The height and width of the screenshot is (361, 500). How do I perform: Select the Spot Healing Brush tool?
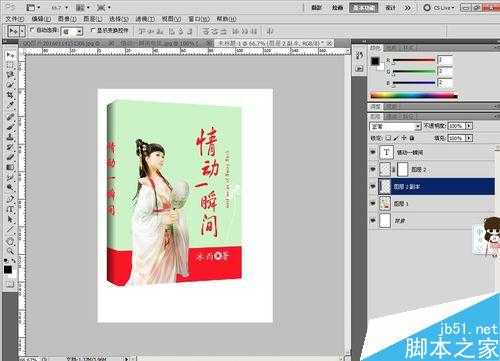(x=10, y=117)
